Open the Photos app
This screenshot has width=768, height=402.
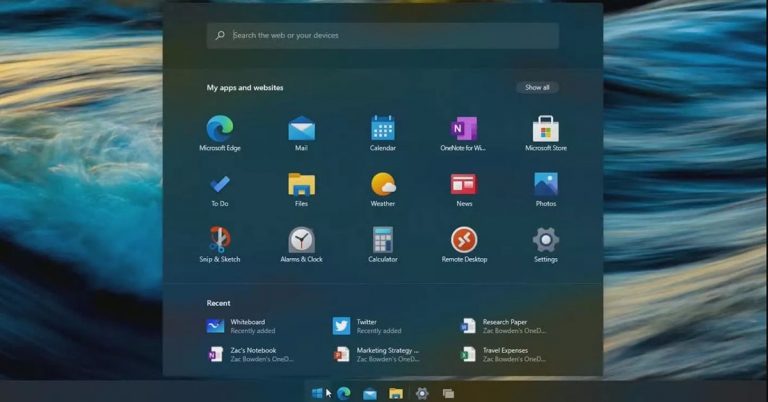546,189
